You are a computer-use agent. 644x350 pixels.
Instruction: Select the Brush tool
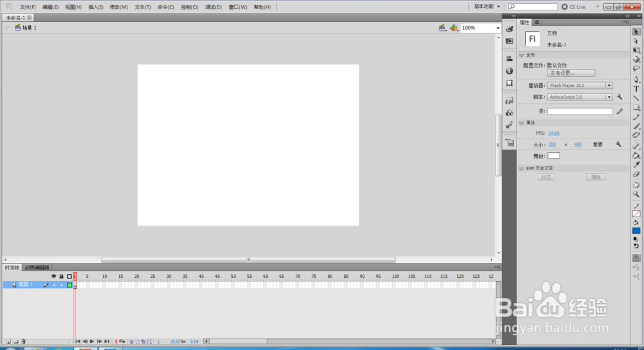point(636,126)
